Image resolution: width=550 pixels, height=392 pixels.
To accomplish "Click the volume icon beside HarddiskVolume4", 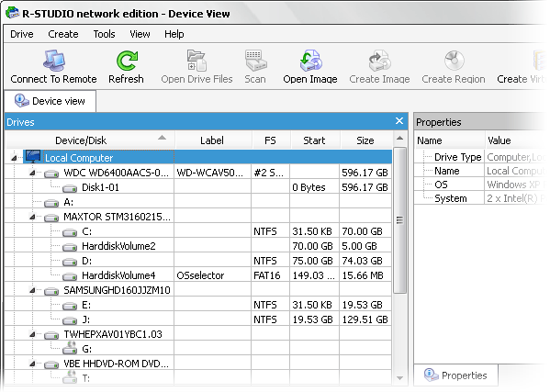I will pyautogui.click(x=70, y=276).
